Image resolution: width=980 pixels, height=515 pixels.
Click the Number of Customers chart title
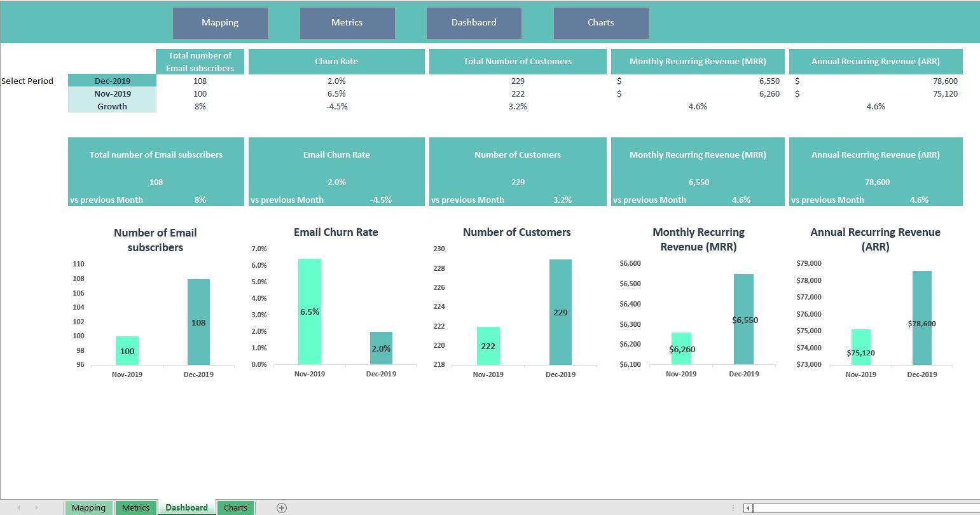pos(516,232)
